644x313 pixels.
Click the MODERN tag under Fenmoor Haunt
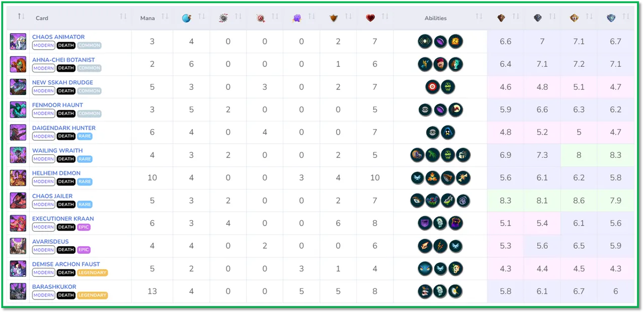pos(44,114)
